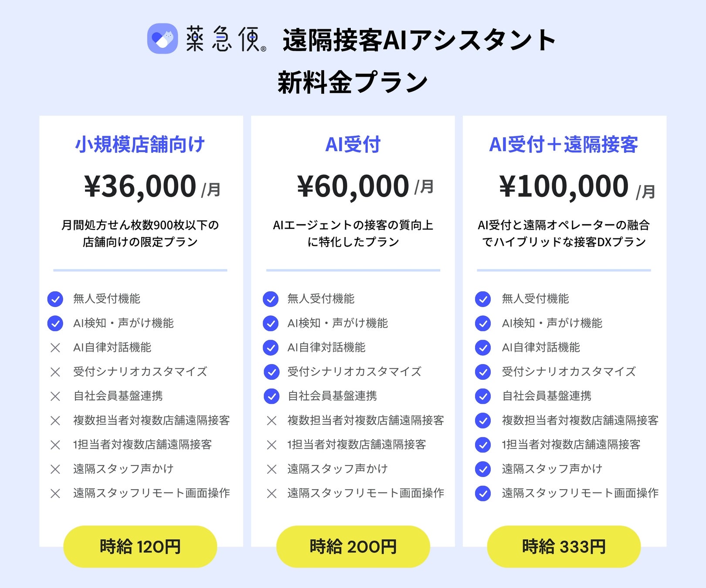Click the check icon beside 自社会員基盤連携 in AI受付 plan
Viewport: 706px width, 588px height.
point(272,396)
